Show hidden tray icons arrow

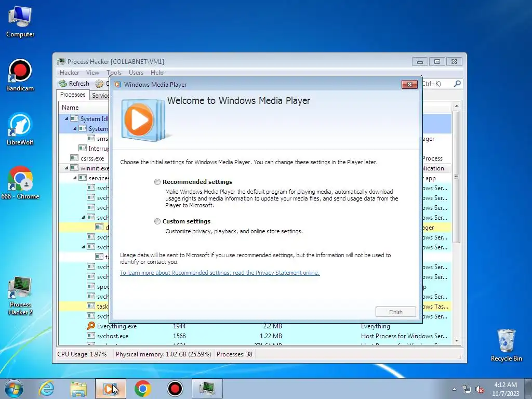coord(454,390)
